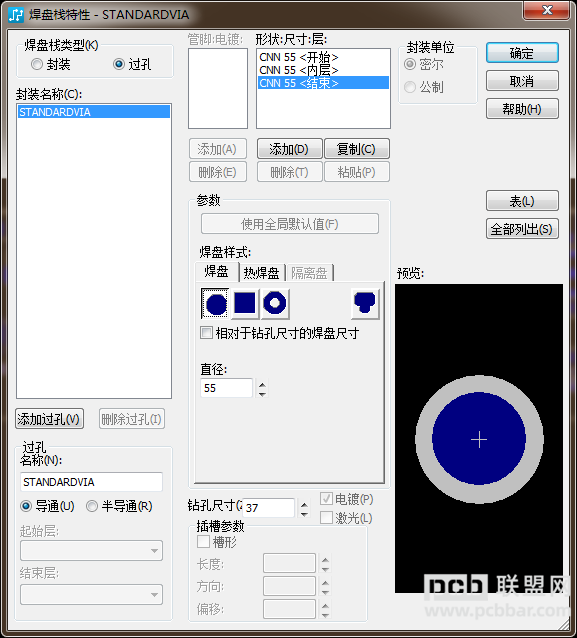Viewport: 577px width, 638px height.
Task: Select the odd-shaped pad icon
Action: 365,304
